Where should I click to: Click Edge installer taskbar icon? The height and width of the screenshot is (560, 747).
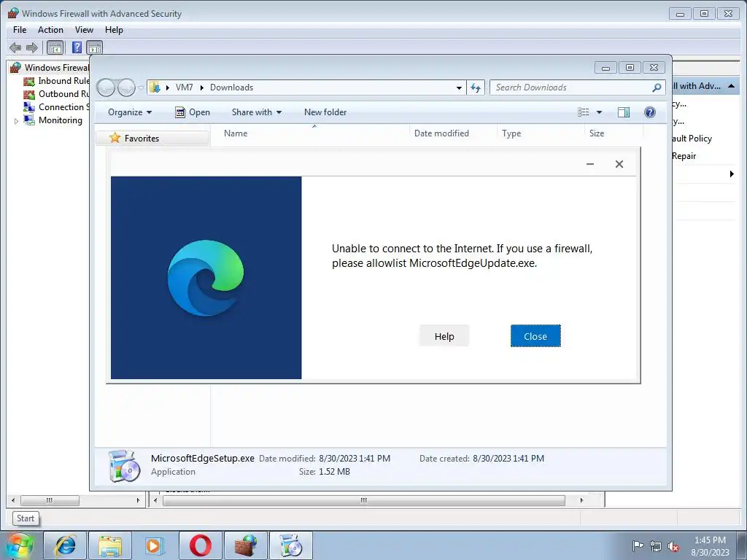291,545
